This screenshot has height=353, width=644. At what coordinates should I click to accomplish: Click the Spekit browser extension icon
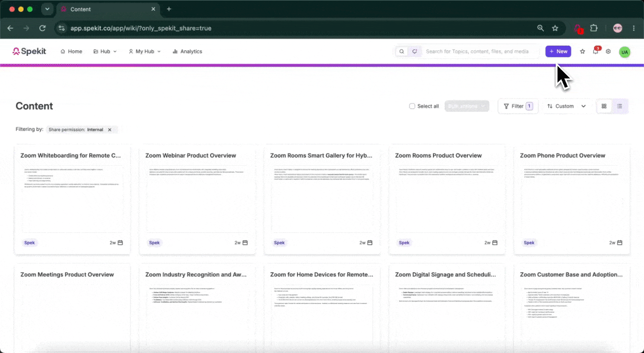[579, 28]
